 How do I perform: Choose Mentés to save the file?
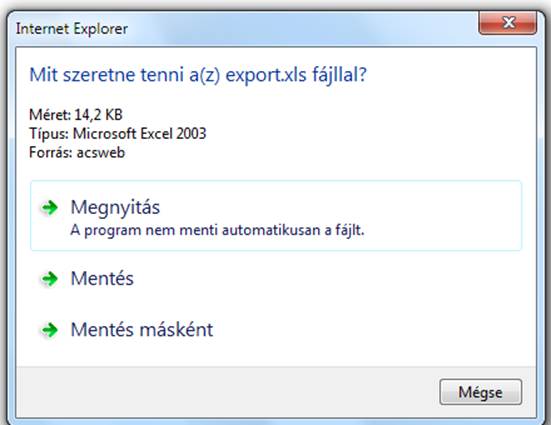(102, 278)
